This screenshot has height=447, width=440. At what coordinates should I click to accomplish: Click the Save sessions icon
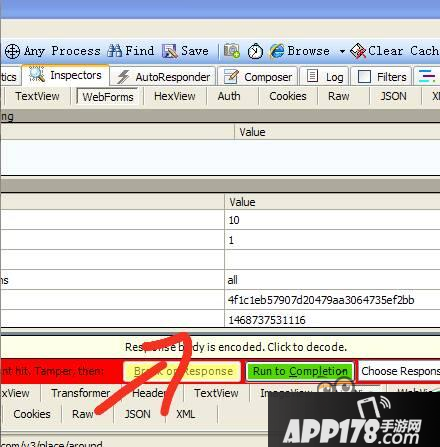pyautogui.click(x=170, y=51)
